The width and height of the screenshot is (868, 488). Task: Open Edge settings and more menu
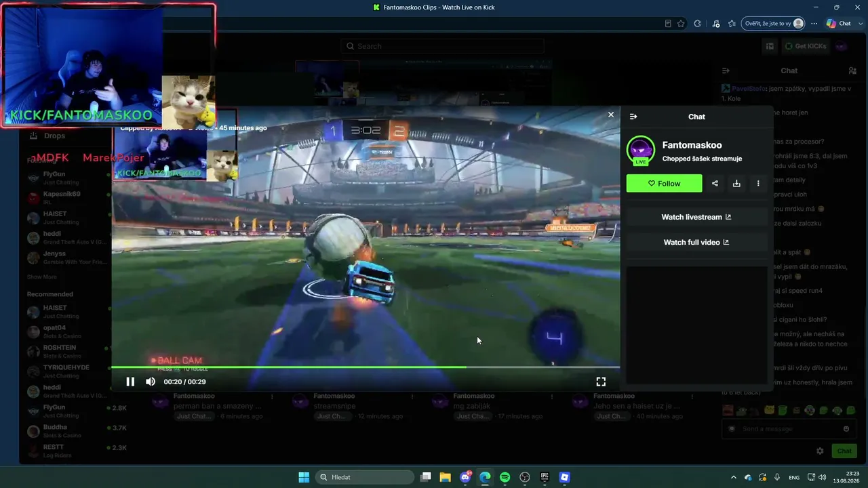pos(814,24)
